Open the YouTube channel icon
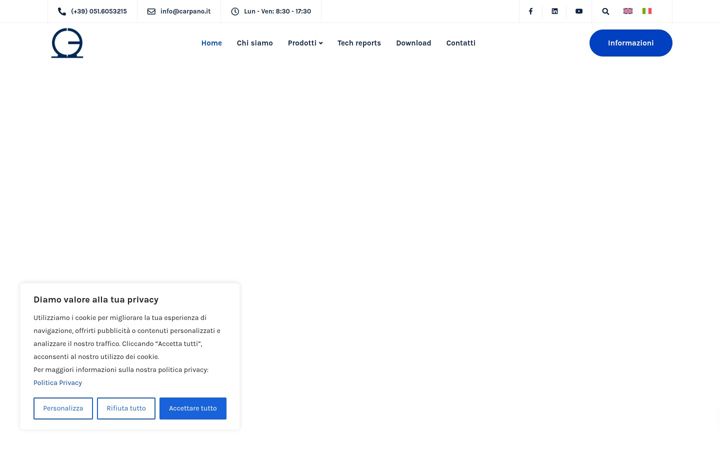 579,11
